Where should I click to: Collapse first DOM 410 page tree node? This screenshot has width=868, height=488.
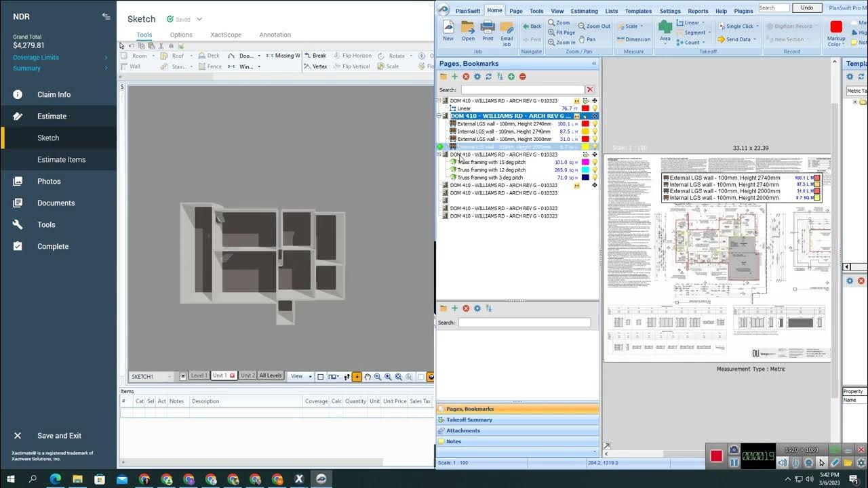439,100
